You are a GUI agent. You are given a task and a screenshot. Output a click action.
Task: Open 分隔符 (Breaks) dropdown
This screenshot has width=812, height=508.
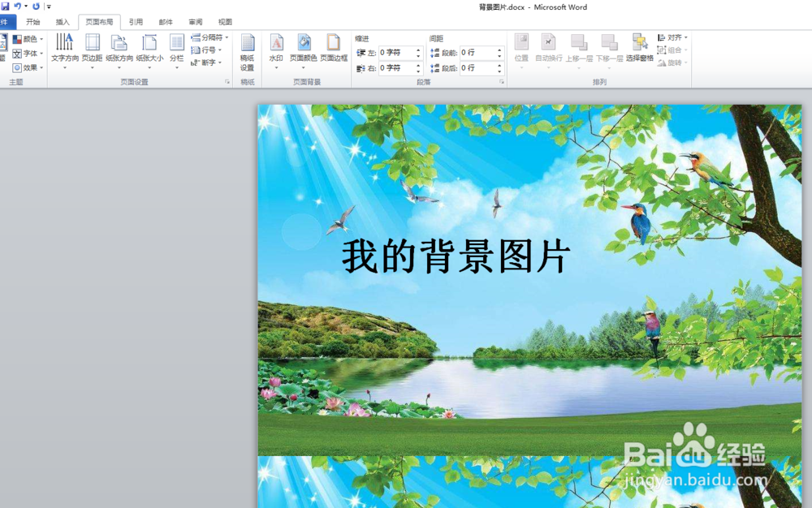tap(209, 37)
